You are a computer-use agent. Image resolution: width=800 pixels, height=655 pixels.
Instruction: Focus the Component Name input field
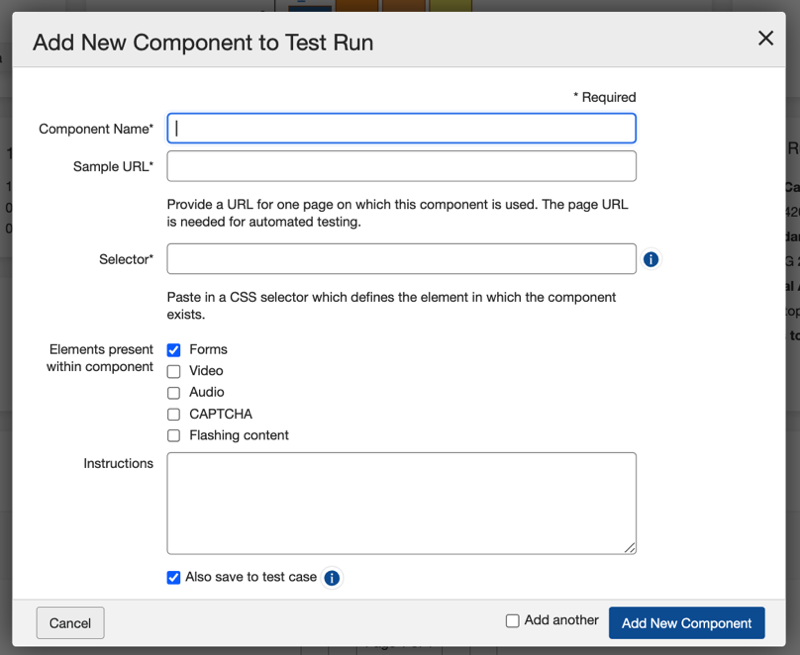tap(401, 128)
